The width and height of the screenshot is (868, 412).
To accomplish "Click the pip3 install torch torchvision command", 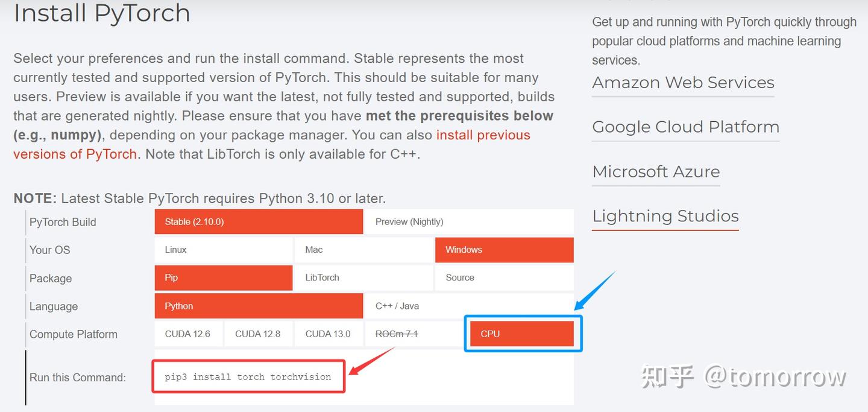I will 248,377.
